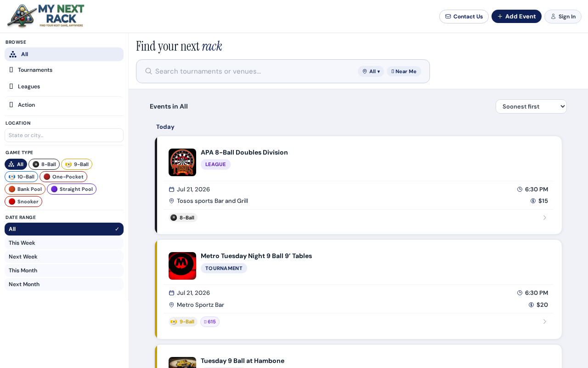
Task: Click the rack icon beside All in Browse
Action: click(x=13, y=54)
